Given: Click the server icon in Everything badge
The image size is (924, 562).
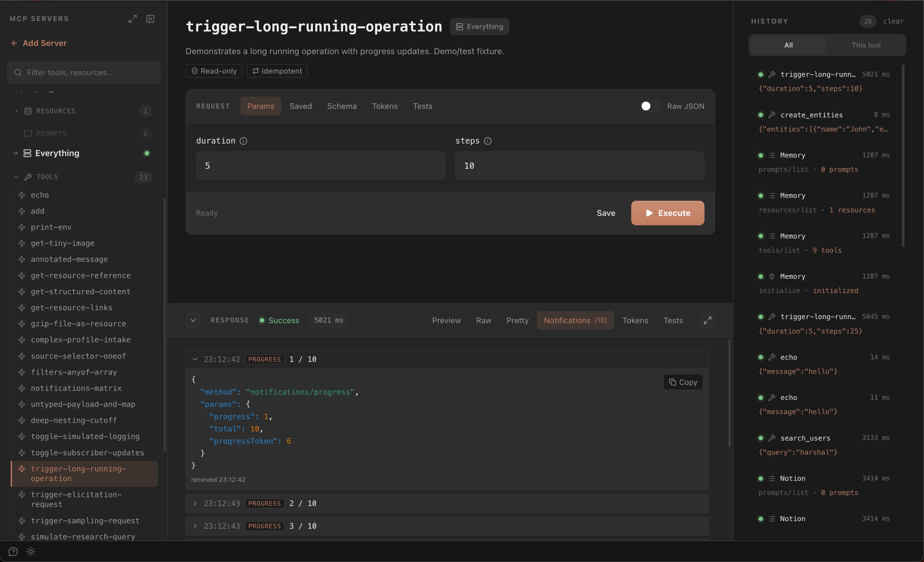Looking at the screenshot, I should 459,27.
